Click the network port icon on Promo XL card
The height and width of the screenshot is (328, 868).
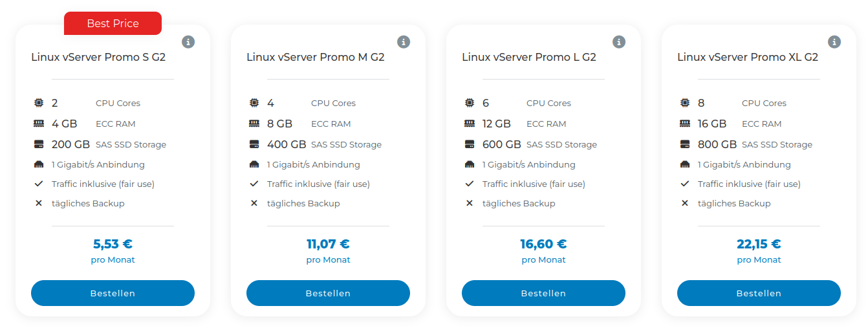point(684,164)
